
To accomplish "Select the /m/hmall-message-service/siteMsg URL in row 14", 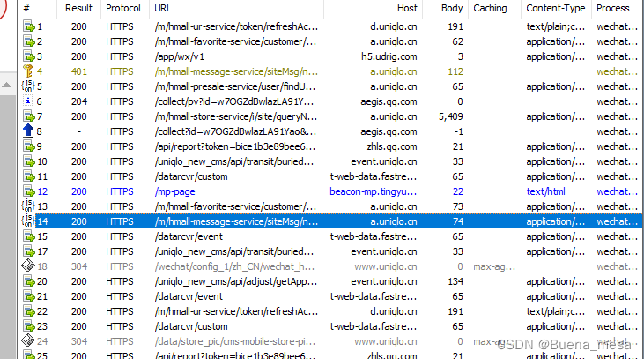I will (236, 221).
